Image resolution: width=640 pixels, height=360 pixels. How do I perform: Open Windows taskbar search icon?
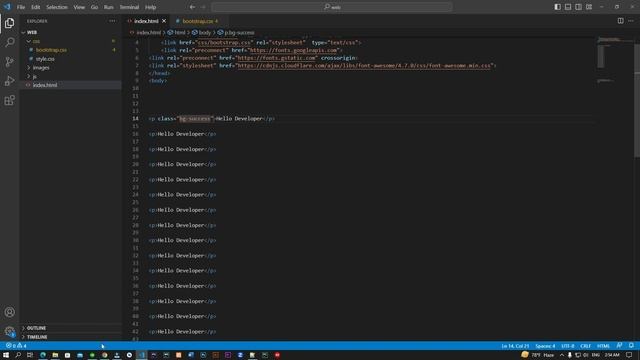(x=18, y=355)
